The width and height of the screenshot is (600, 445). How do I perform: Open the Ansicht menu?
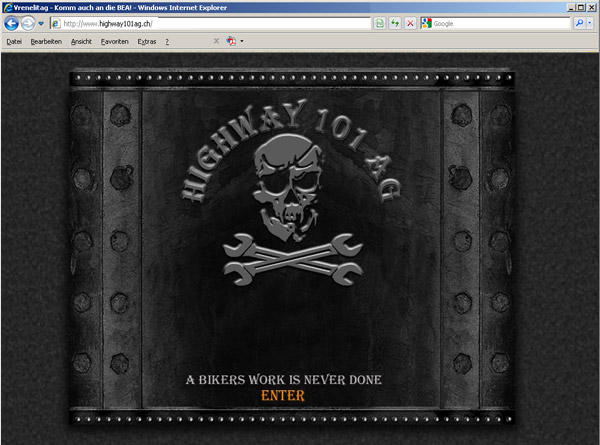pyautogui.click(x=81, y=42)
